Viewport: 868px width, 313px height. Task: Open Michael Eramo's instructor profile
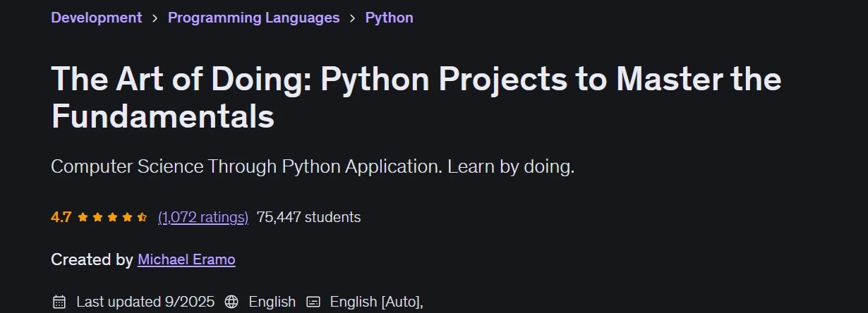pyautogui.click(x=186, y=259)
